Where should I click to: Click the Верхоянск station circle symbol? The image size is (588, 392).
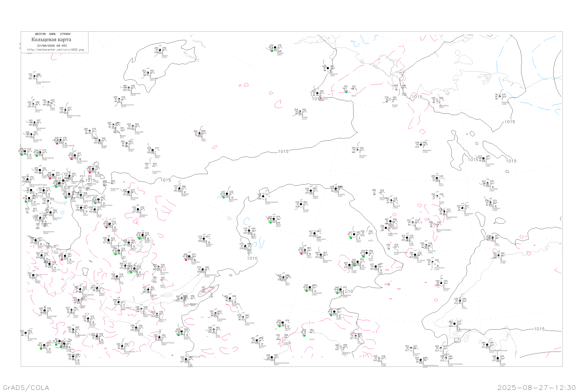pyautogui.click(x=421, y=145)
